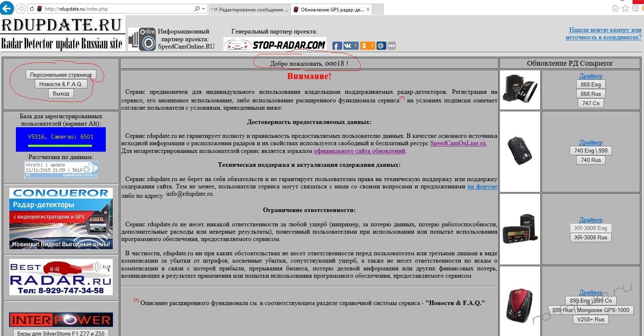Open the browser home page icon
644x336 pixels.
point(615,9)
